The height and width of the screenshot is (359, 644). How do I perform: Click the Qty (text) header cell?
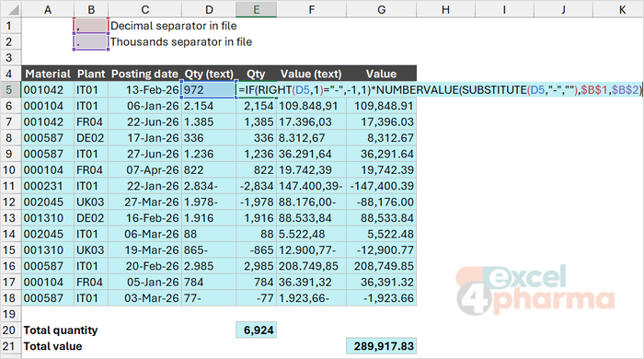(x=209, y=74)
